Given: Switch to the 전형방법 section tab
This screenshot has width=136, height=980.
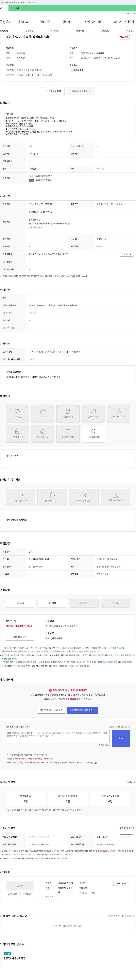Looking at the screenshot, I should (x=105, y=31).
